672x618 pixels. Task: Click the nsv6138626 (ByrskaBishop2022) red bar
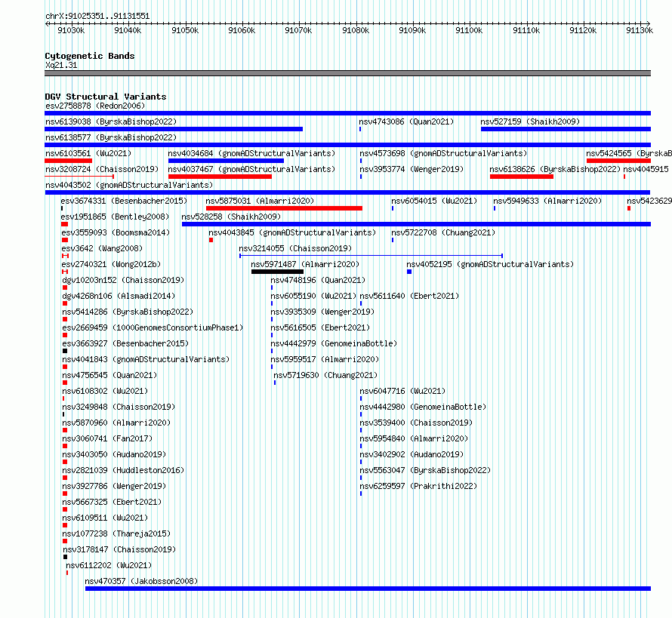tap(522, 177)
